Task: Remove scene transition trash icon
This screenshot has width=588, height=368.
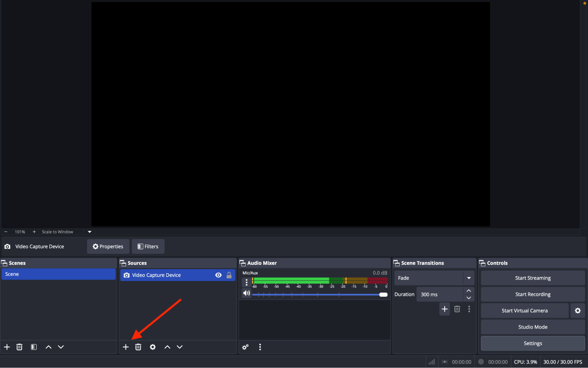Action: [457, 309]
